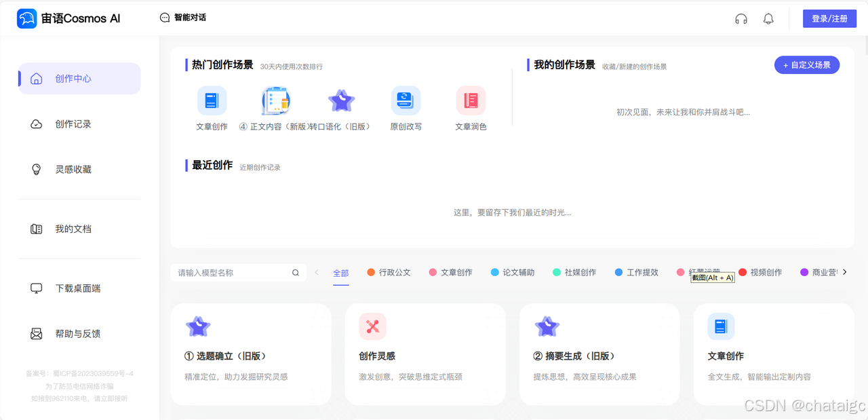Click 下载桌面端 in the sidebar
This screenshot has height=420, width=868.
(x=79, y=288)
